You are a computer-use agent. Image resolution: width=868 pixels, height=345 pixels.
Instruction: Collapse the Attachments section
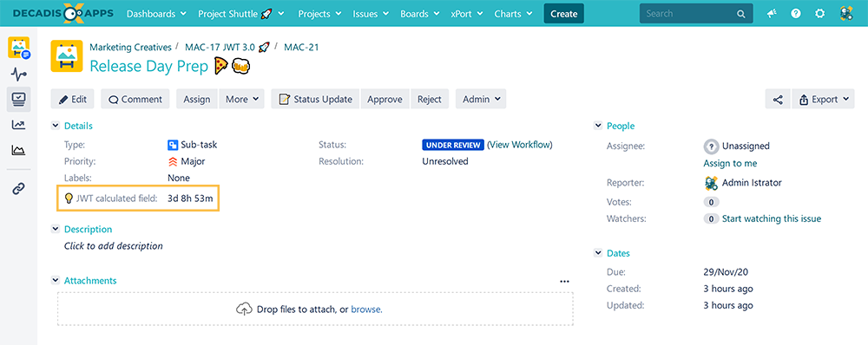click(56, 281)
